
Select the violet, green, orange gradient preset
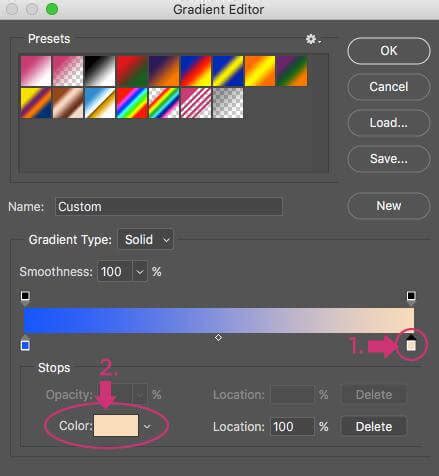pyautogui.click(x=292, y=71)
